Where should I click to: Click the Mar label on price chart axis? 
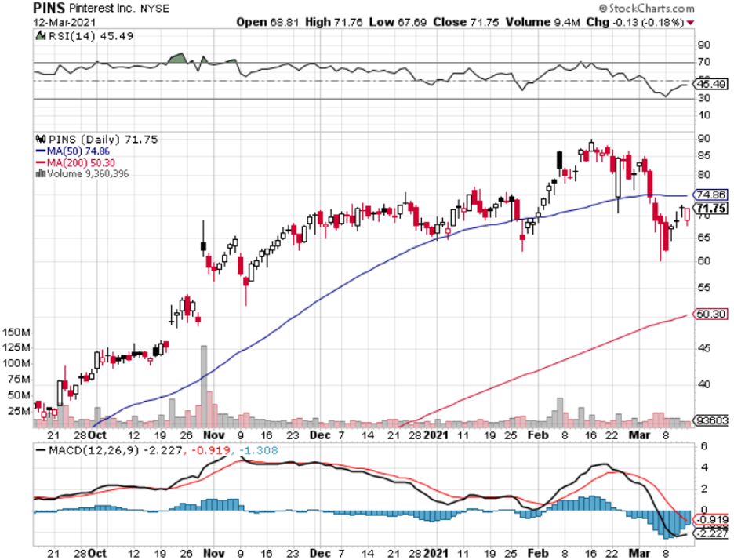point(639,435)
